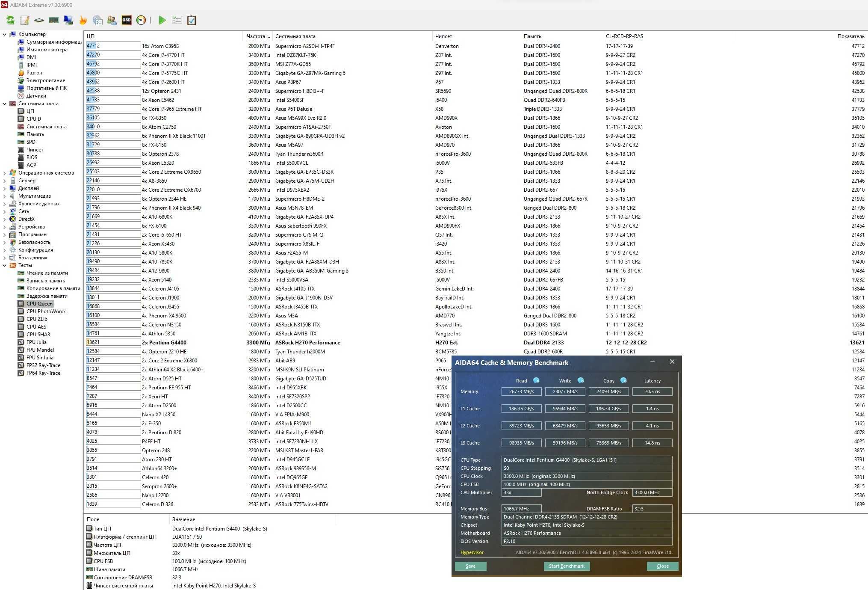Click Read column info bubble icon

536,380
